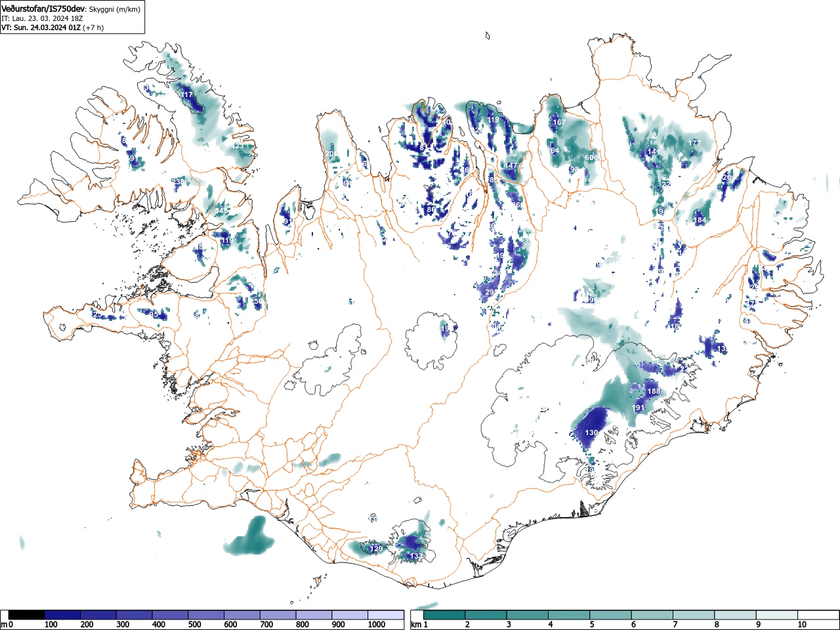The image size is (840, 630).
Task: Select the '5' tick label on km scale
Action: 591,625
